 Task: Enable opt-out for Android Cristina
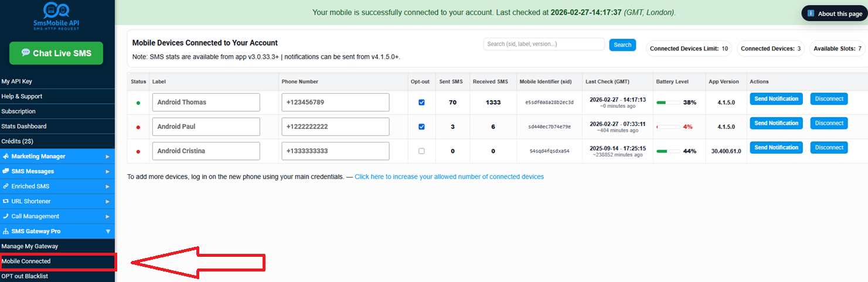(x=421, y=151)
